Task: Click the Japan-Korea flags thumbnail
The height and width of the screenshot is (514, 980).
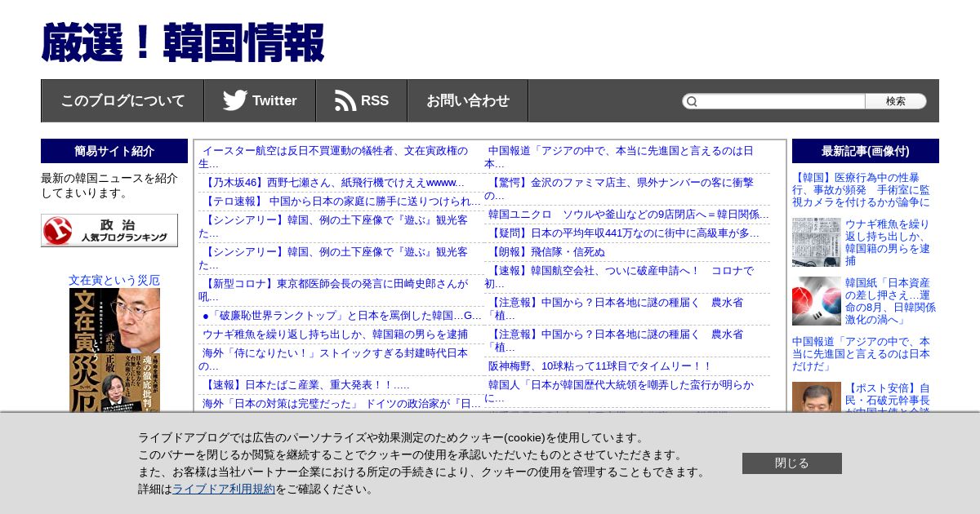Action: click(817, 301)
